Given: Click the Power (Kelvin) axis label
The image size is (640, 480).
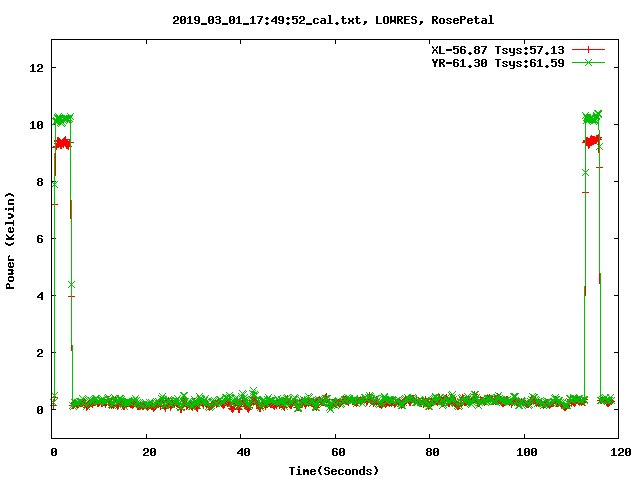Looking at the screenshot, I should [10, 241].
